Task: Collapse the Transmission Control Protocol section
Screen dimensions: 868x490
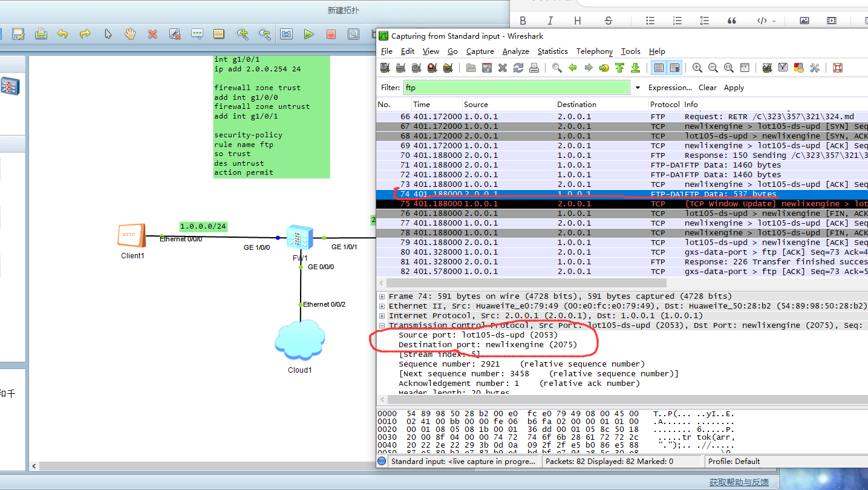Action: [x=383, y=325]
